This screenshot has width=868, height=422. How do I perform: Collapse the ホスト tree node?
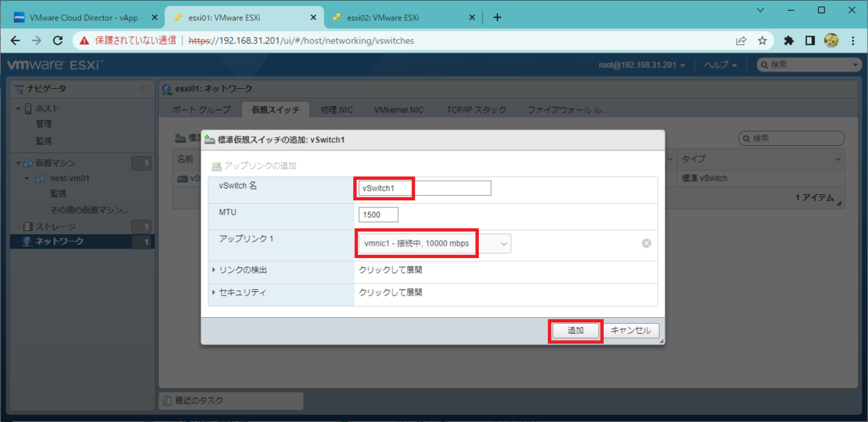(x=18, y=108)
